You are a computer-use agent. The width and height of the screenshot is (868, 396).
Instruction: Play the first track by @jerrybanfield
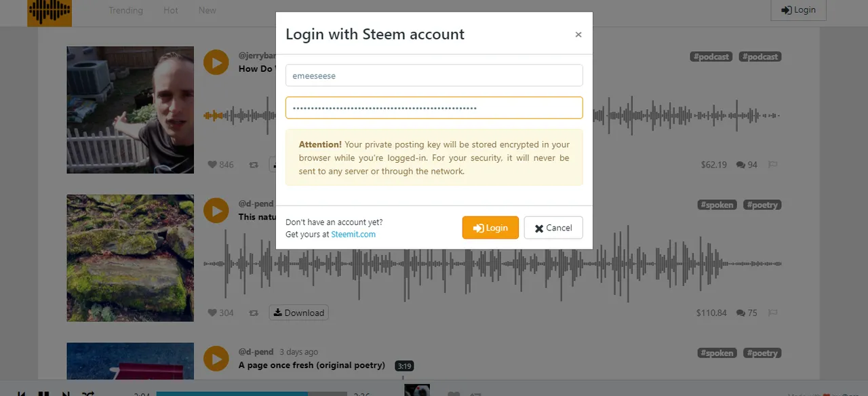216,62
